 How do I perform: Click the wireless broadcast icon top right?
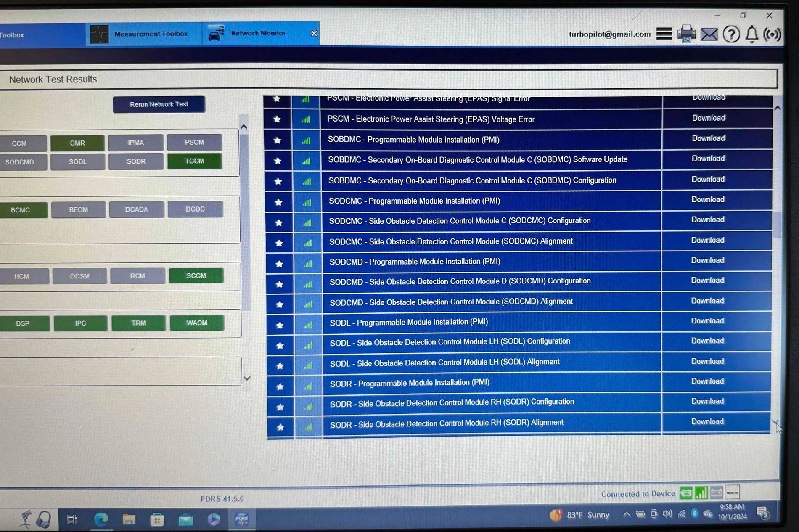(x=773, y=35)
